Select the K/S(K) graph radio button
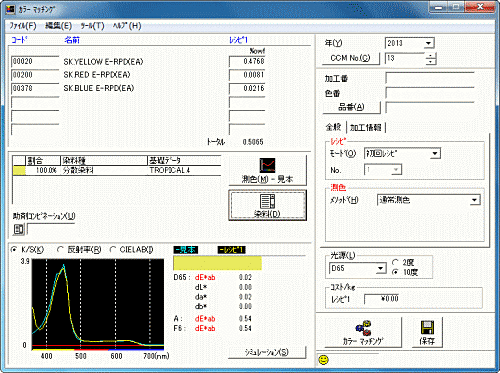Image resolution: width=500 pixels, height=373 pixels. click(14, 249)
